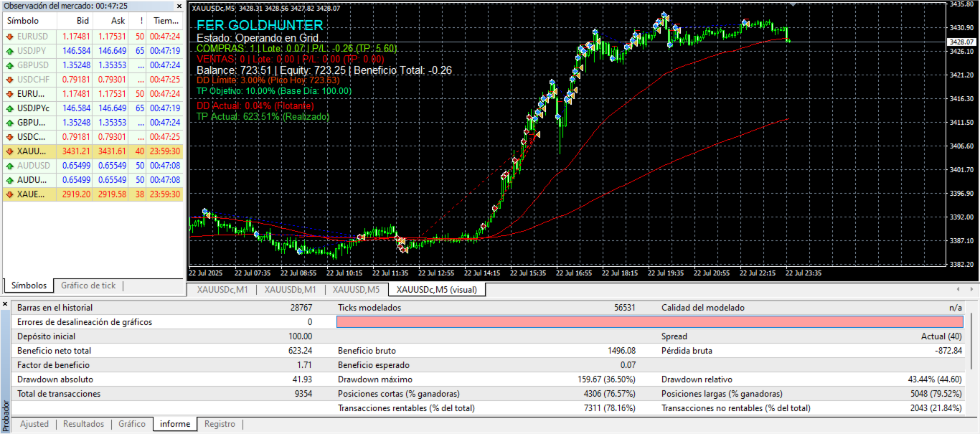Click the Tiem... column header
Image resolution: width=980 pixels, height=434 pixels.
[x=166, y=21]
